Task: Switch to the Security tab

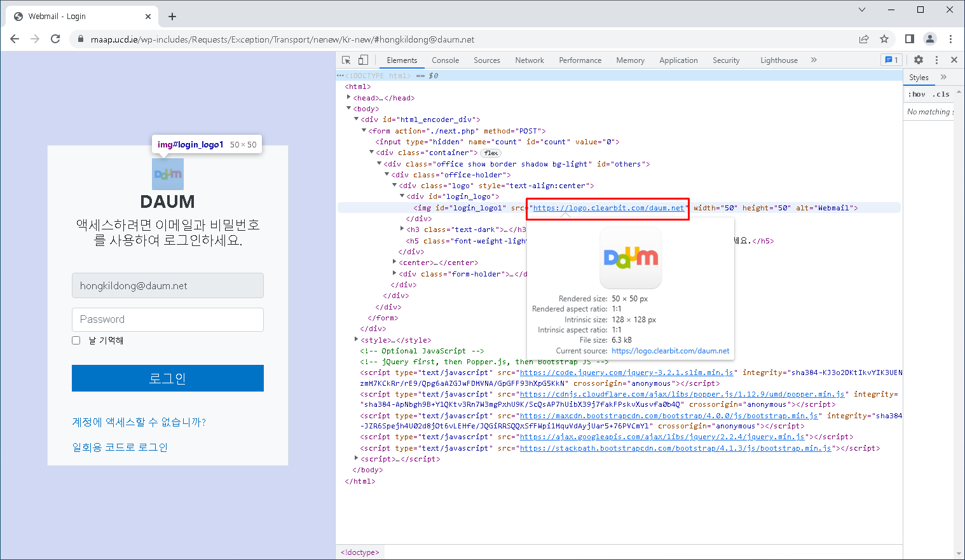Action: click(726, 60)
